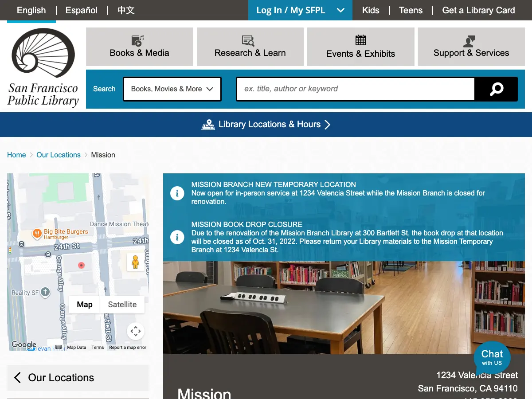Click the Google logo on the map
The height and width of the screenshot is (399, 532).
click(x=24, y=344)
